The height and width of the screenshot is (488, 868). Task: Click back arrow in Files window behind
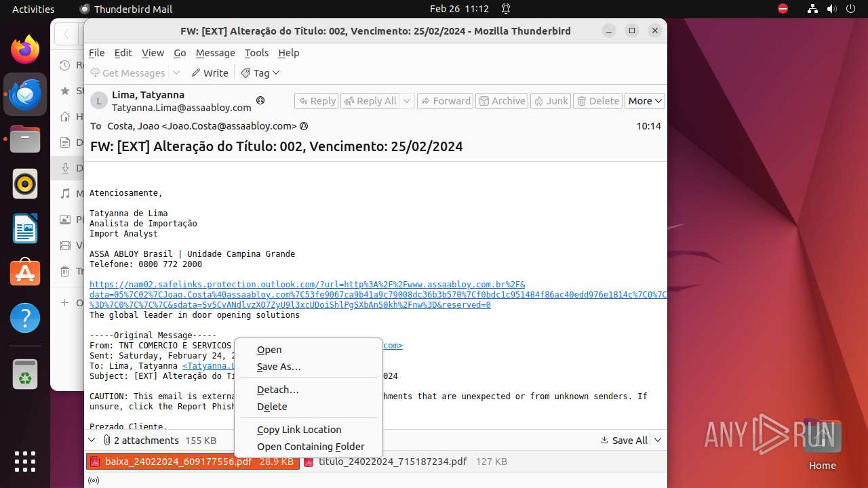click(66, 34)
